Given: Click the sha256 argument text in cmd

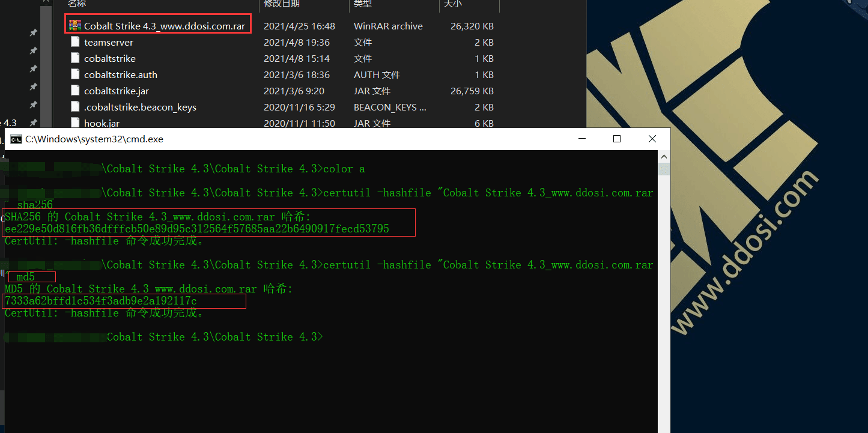Looking at the screenshot, I should (x=35, y=205).
